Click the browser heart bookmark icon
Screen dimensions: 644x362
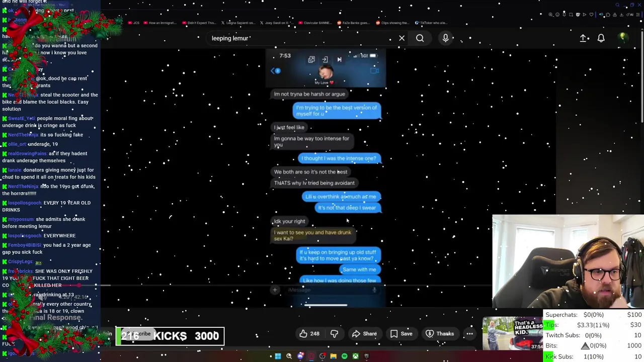[591, 15]
